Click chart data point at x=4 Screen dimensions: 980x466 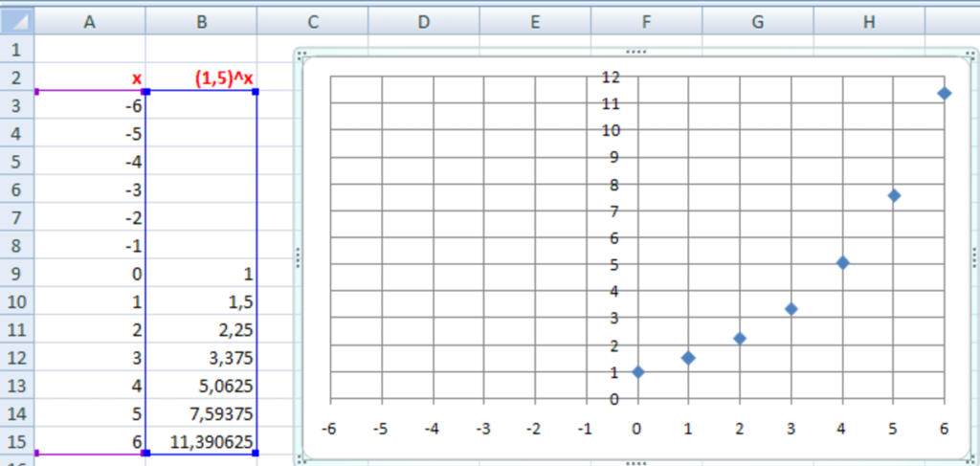[842, 262]
